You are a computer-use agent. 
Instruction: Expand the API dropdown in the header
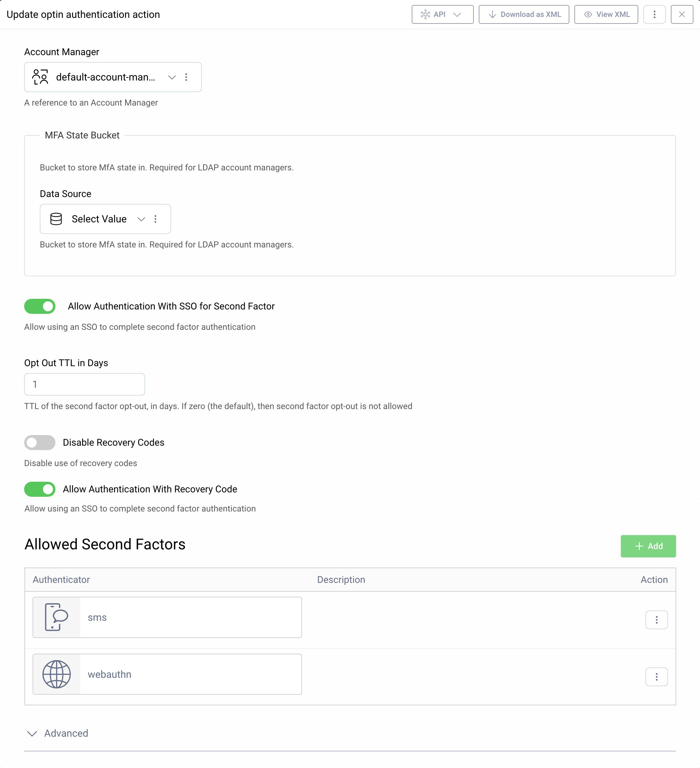pyautogui.click(x=457, y=14)
